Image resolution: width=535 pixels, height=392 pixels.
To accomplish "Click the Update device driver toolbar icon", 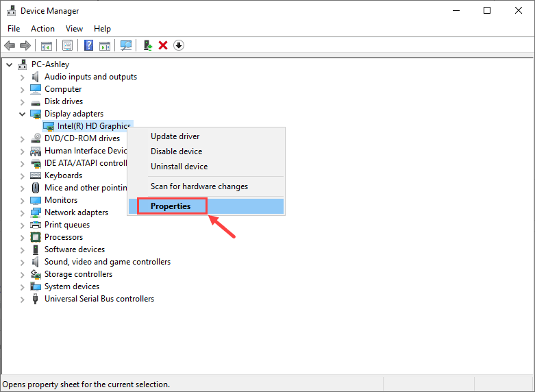I will tap(147, 45).
